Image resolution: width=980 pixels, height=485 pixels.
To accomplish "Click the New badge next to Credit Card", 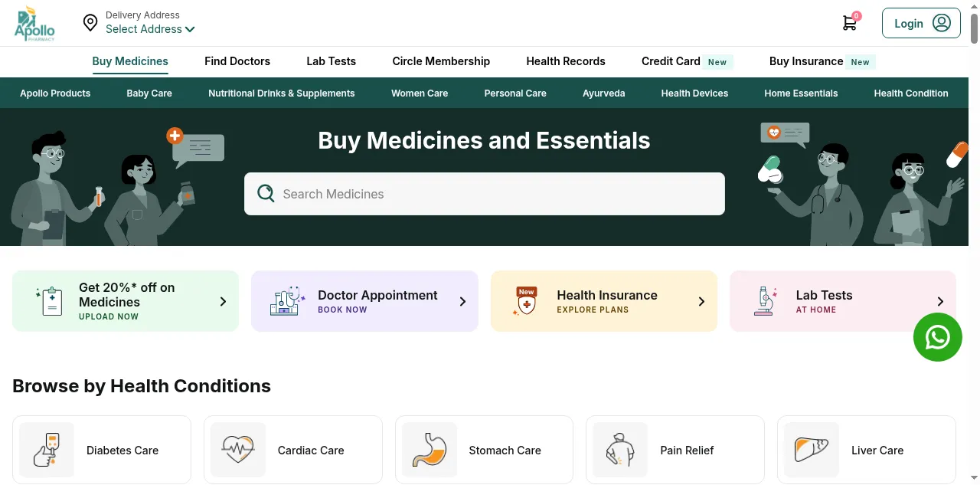I will pyautogui.click(x=717, y=62).
